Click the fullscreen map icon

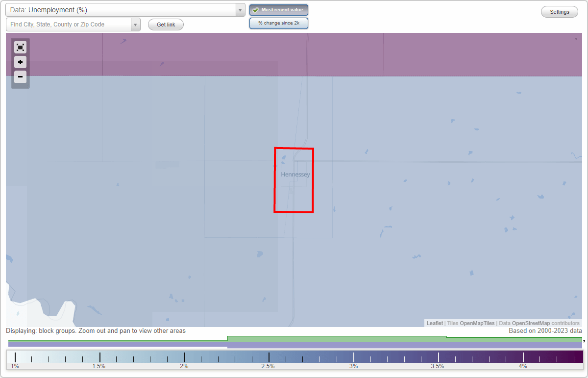click(x=20, y=47)
